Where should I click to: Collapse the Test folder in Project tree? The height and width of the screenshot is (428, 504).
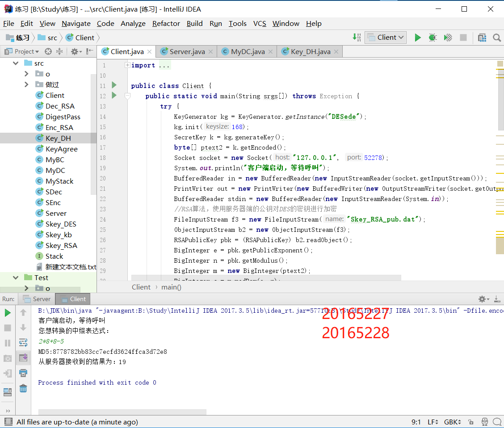click(16, 277)
